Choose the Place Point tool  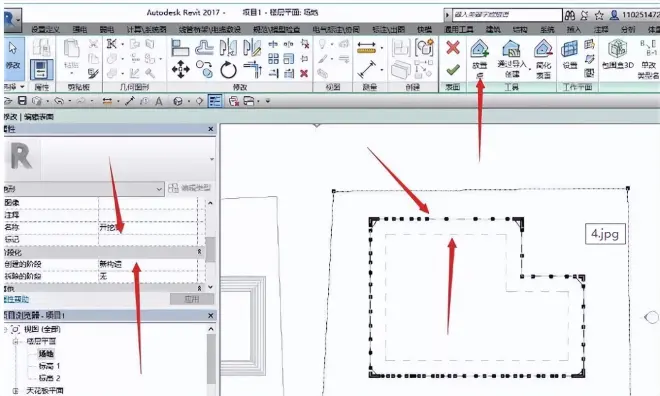(x=479, y=58)
